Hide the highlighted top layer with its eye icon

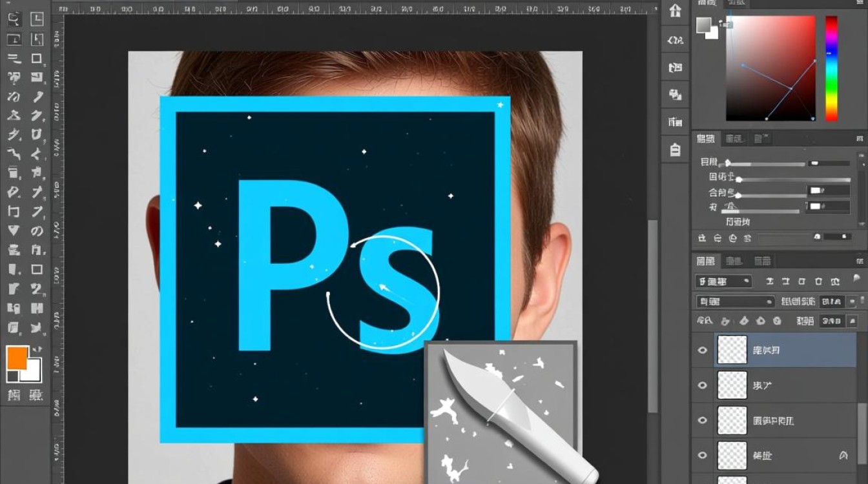pos(703,350)
